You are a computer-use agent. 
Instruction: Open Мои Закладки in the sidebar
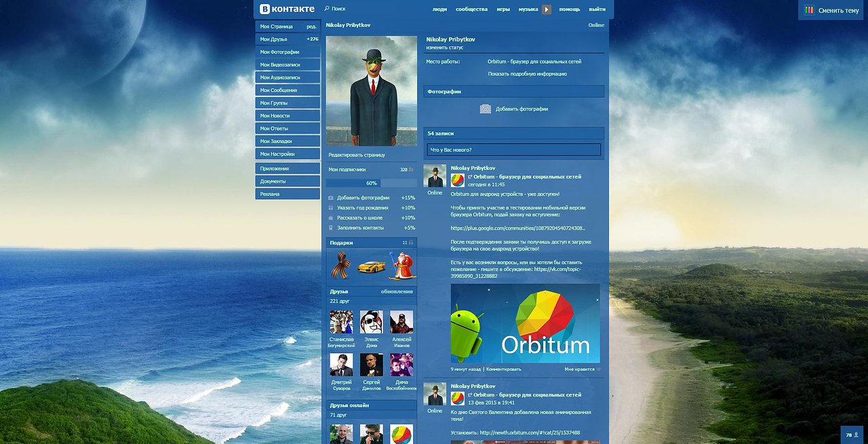coord(288,141)
